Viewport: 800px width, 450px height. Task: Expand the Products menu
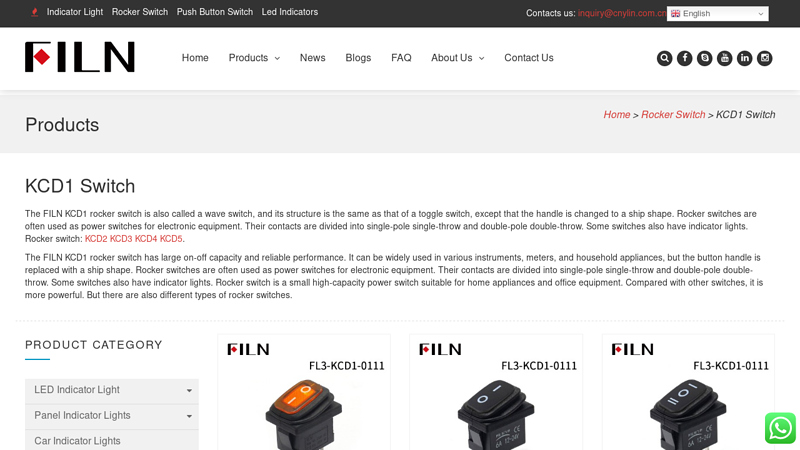pos(253,58)
